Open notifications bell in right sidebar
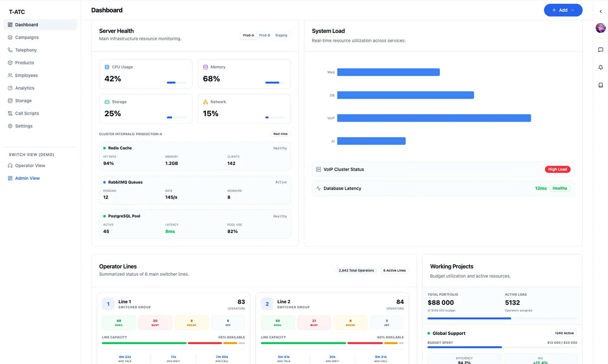 (601, 67)
